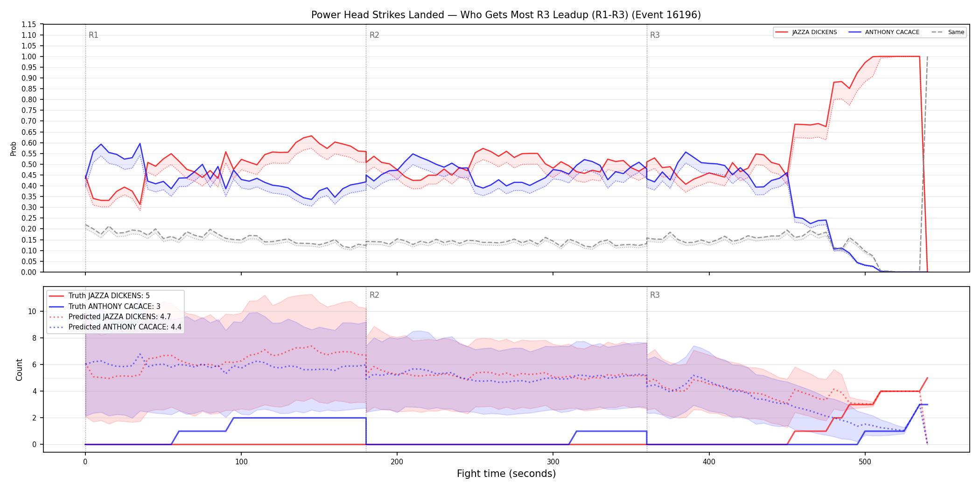Click the 1.00 tick on the Prob axis

[x=29, y=56]
